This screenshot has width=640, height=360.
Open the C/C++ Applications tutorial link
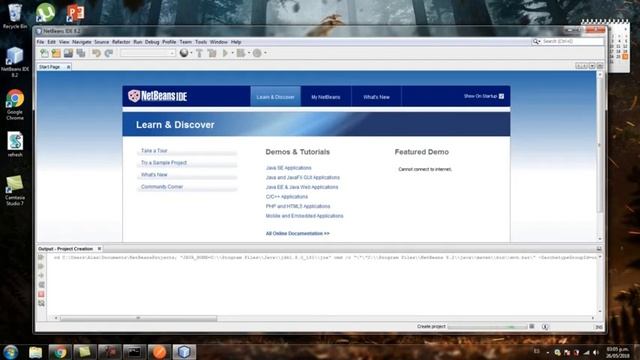coord(287,197)
